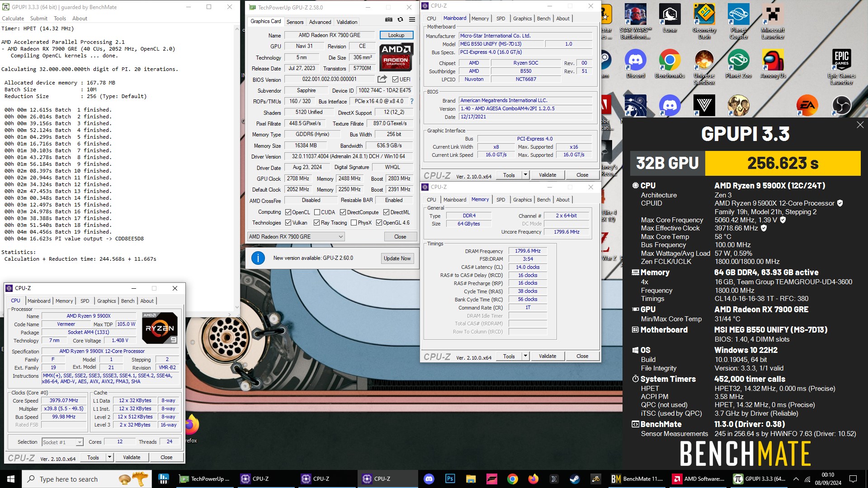Open the Socket #1 selection dropdown
Screen dimensions: 868x488
pos(62,442)
